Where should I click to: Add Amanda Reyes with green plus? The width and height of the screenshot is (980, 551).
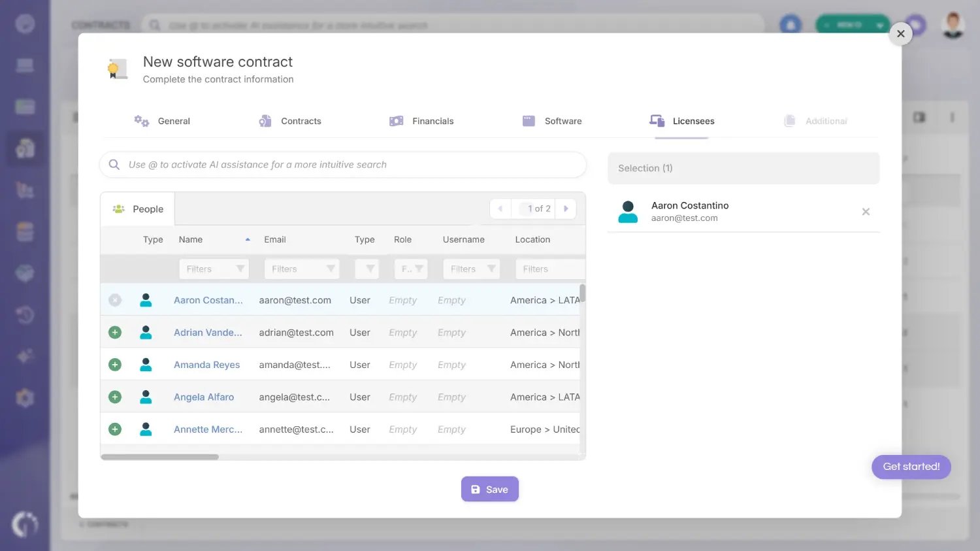(x=115, y=365)
